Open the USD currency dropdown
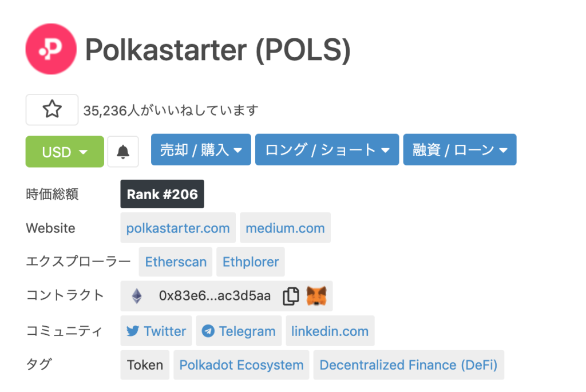The width and height of the screenshot is (586, 392). tap(65, 152)
